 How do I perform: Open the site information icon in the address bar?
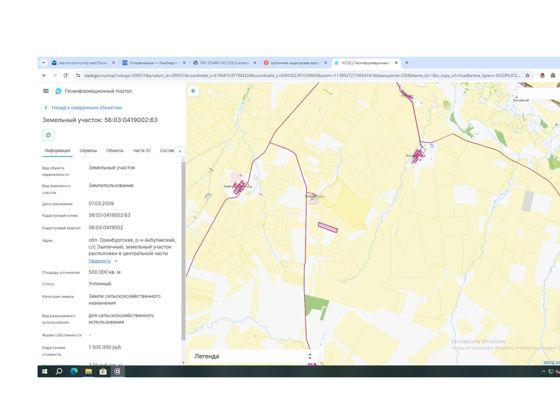pos(78,75)
